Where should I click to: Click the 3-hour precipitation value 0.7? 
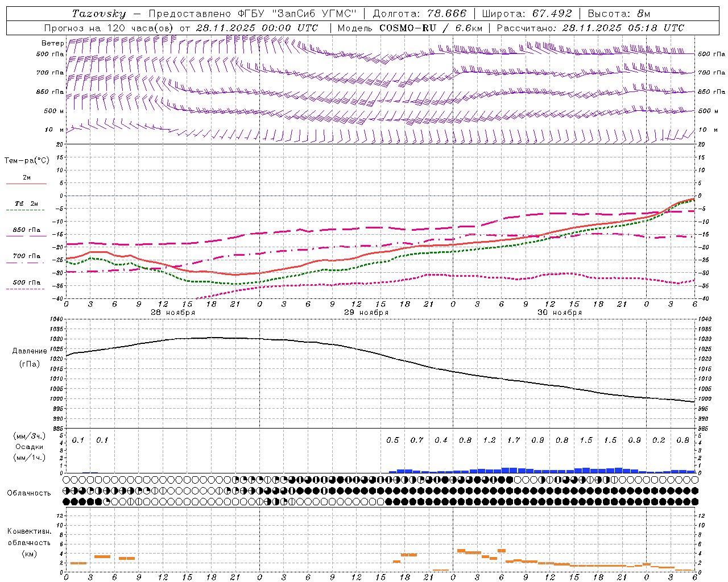(417, 440)
